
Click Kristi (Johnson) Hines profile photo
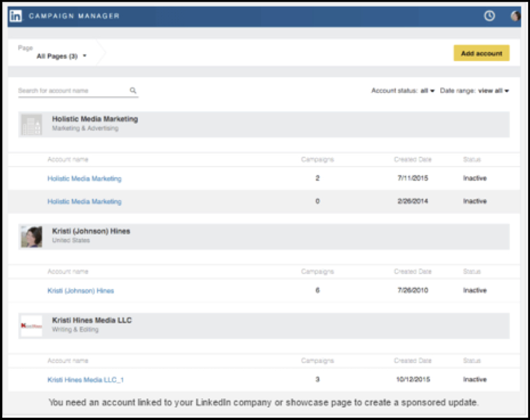(32, 237)
